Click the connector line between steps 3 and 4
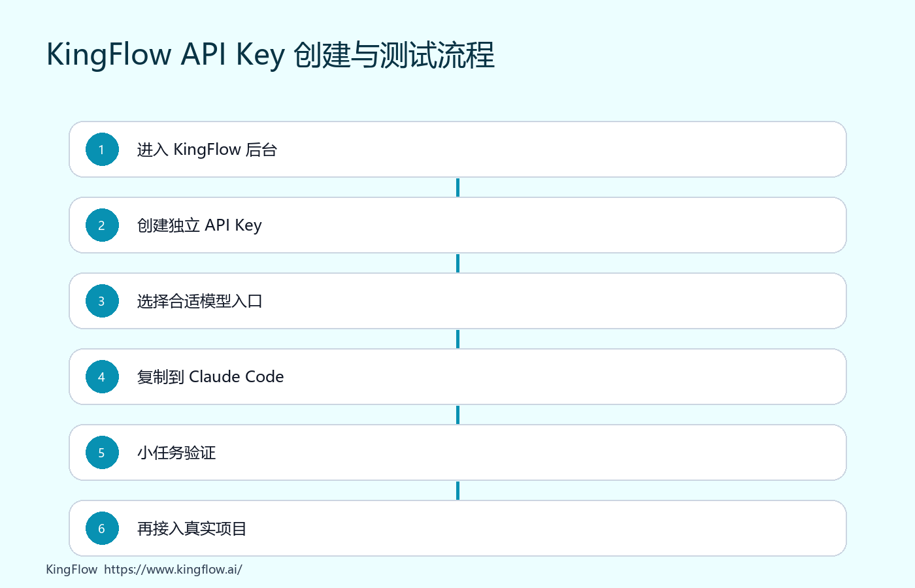 (457, 339)
